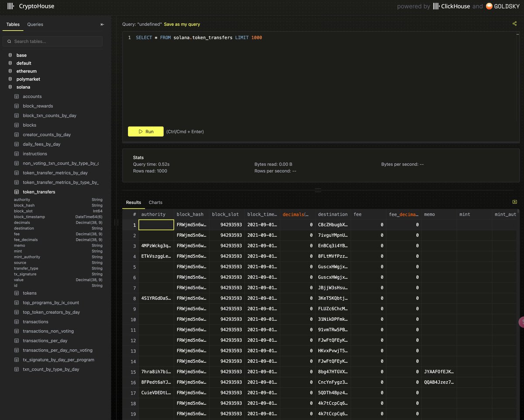Click the share query icon
The height and width of the screenshot is (420, 524).
point(515,24)
